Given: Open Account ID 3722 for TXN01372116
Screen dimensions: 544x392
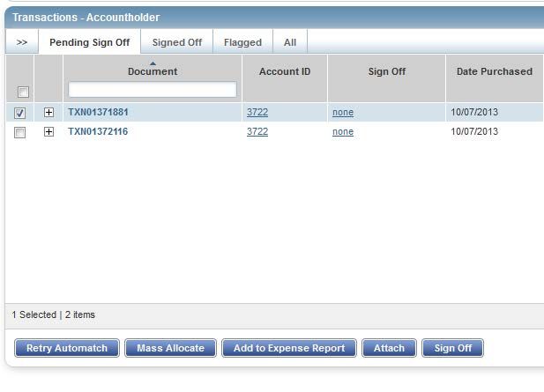Looking at the screenshot, I should [x=257, y=132].
